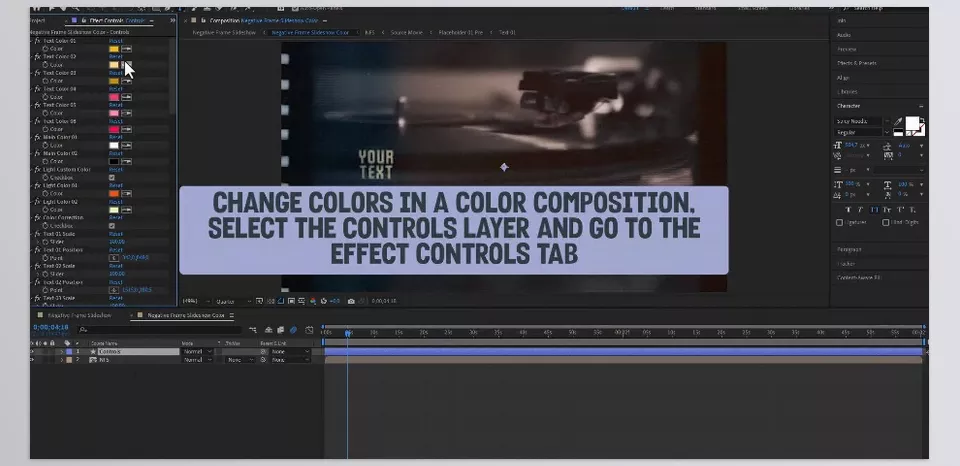Expand the NFS layer in the timeline
The image size is (960, 466).
click(62, 360)
